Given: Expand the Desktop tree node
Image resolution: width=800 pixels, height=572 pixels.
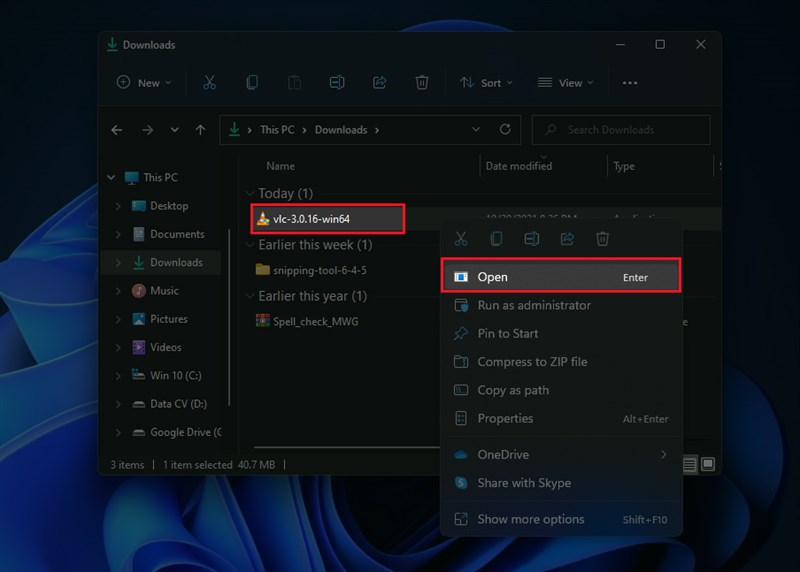Looking at the screenshot, I should [x=118, y=206].
